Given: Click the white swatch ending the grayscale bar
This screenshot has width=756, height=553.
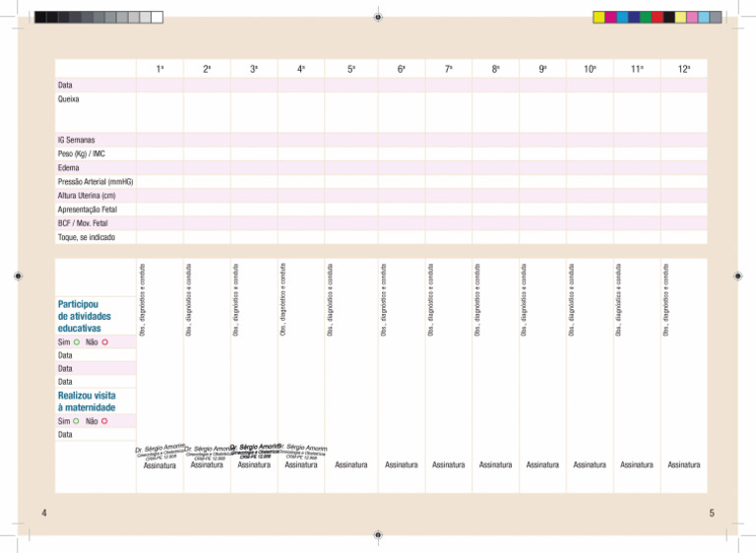Looking at the screenshot, I should (x=157, y=18).
